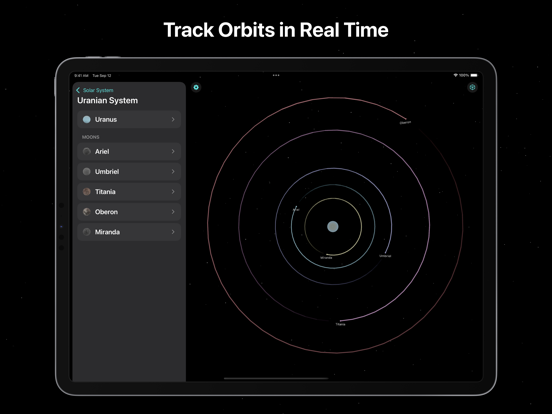Open the Titania moon row
This screenshot has height=414, width=552.
(x=129, y=192)
